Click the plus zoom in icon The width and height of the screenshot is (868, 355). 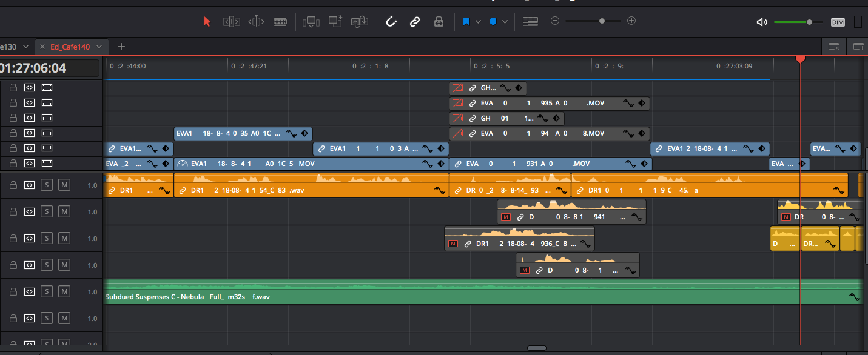(x=631, y=21)
